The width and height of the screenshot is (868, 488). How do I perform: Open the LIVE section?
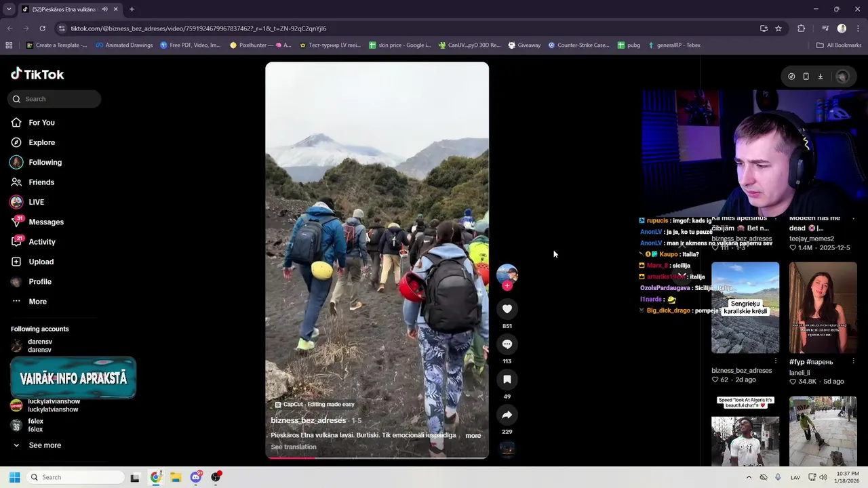[x=36, y=202]
